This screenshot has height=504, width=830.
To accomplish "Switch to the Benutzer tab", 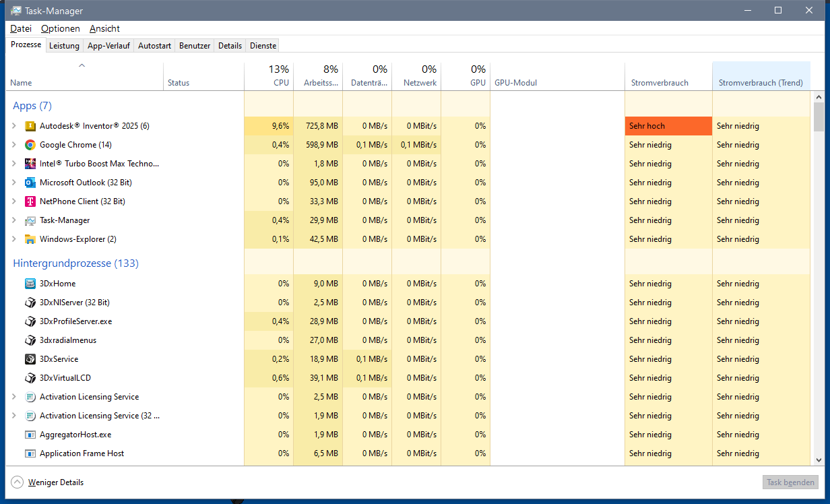I will pyautogui.click(x=195, y=46).
